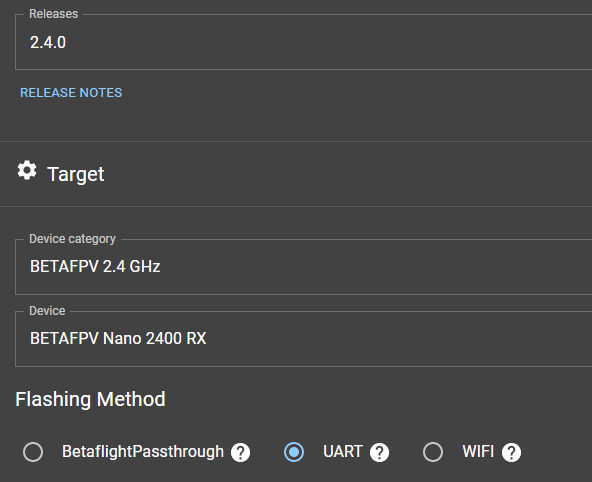
Task: Open the BetaflightPassthrough help question-mark icon
Action: coord(240,452)
